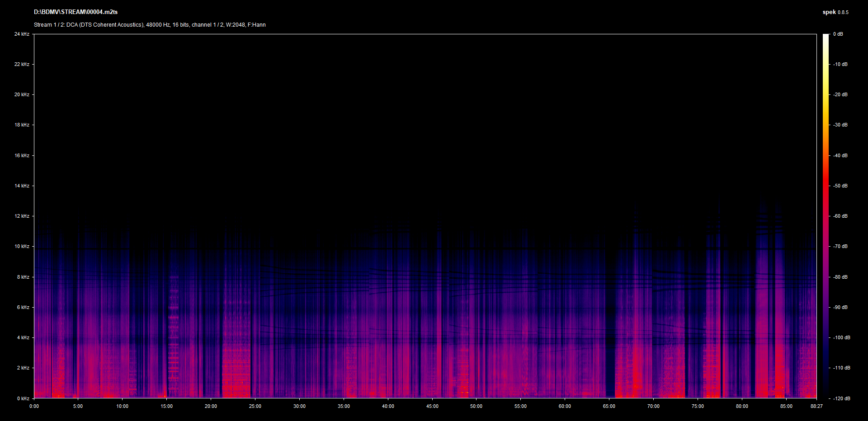Click the 65:00 time axis marker
This screenshot has height=421, width=868.
pos(609,406)
